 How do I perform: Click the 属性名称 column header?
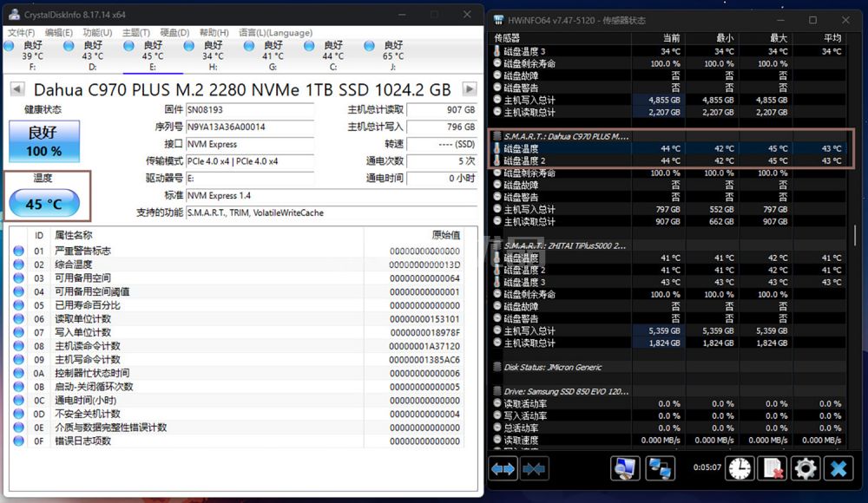coord(207,235)
